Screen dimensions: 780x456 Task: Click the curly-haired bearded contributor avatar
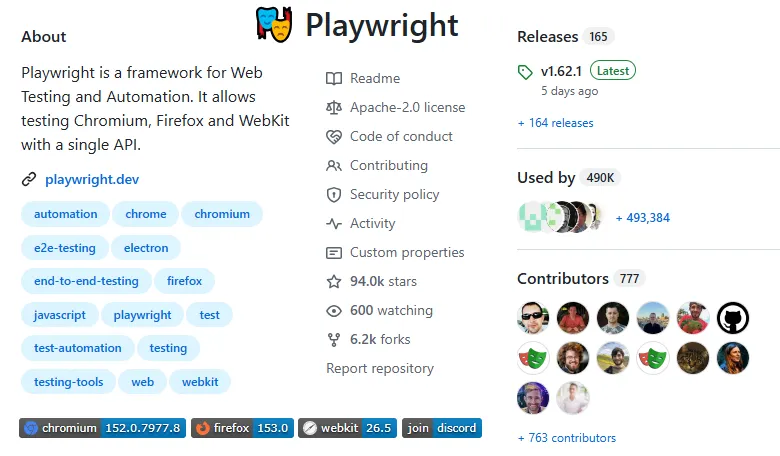573,358
